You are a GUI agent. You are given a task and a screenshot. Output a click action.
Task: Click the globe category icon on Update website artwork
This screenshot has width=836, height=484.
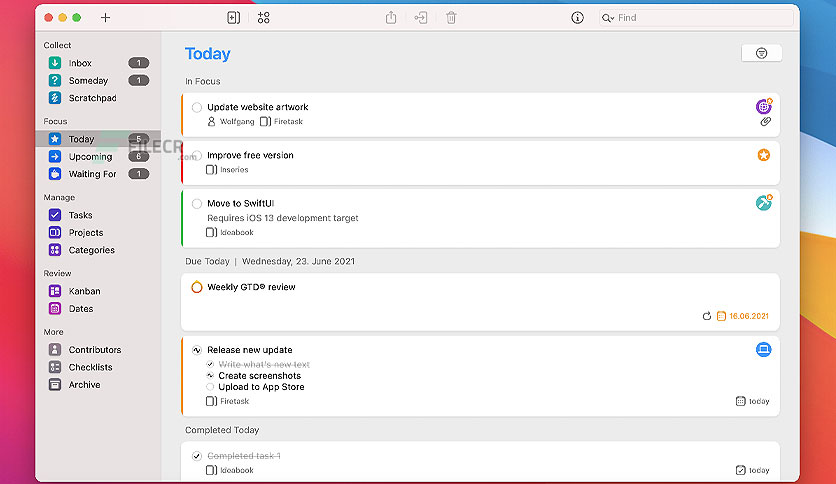(764, 106)
